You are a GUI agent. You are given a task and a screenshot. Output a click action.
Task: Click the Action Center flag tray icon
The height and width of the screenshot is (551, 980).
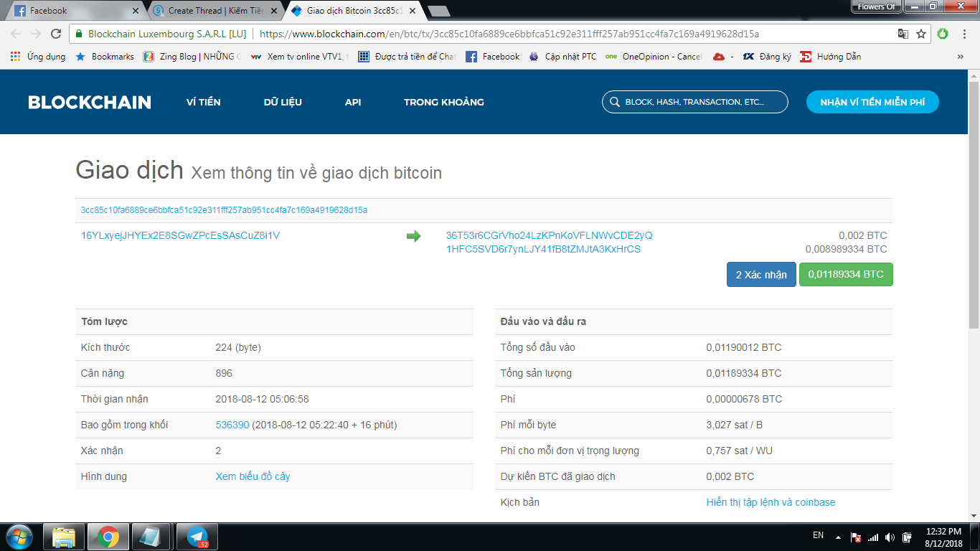855,537
